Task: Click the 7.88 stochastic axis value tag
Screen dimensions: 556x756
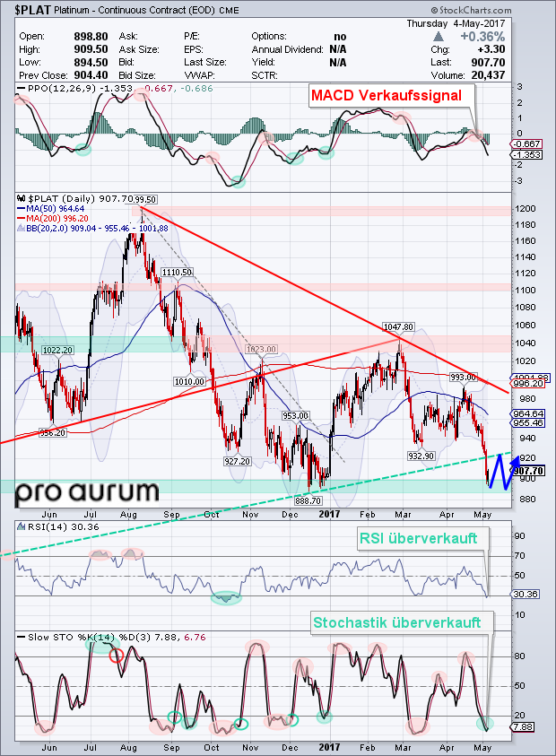Action: click(x=522, y=727)
